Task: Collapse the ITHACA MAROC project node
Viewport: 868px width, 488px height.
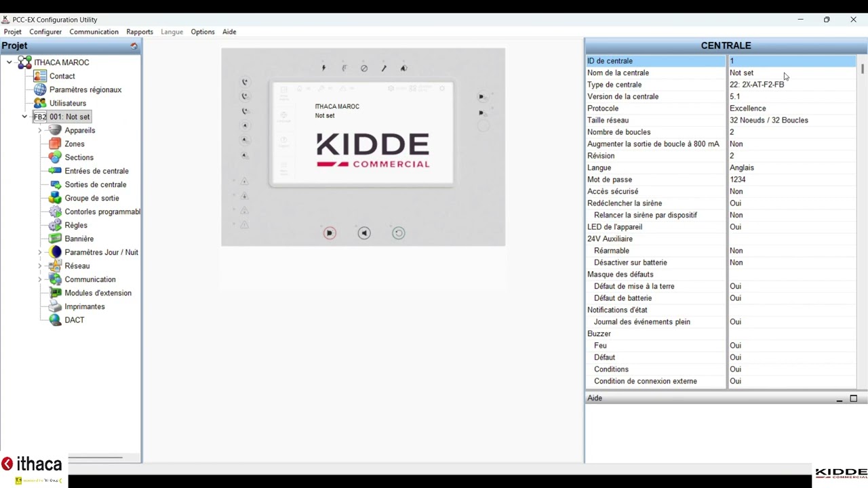Action: coord(9,62)
